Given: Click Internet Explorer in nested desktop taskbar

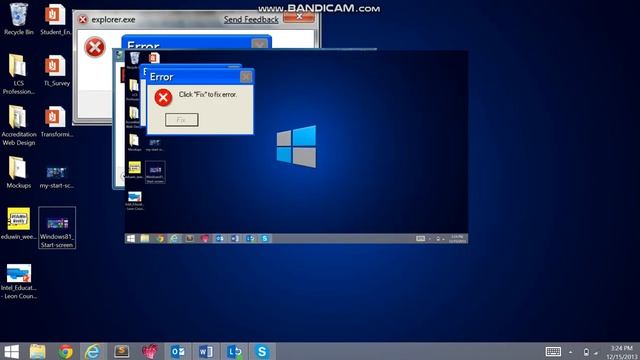Looking at the screenshot, I should point(174,238).
